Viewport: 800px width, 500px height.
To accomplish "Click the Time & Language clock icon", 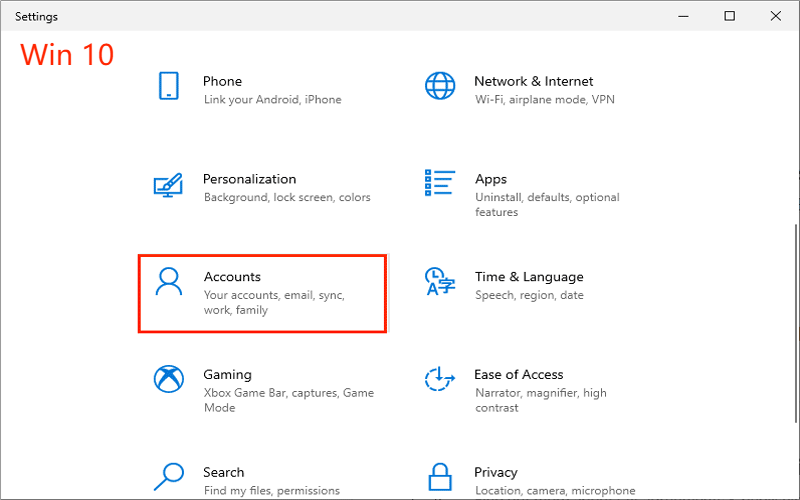I will (x=440, y=282).
